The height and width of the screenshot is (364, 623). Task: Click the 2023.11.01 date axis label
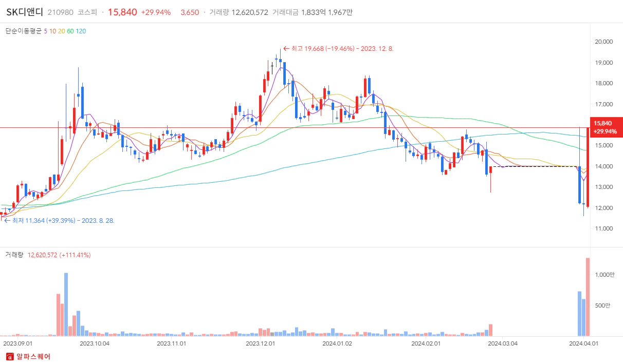coord(171,343)
